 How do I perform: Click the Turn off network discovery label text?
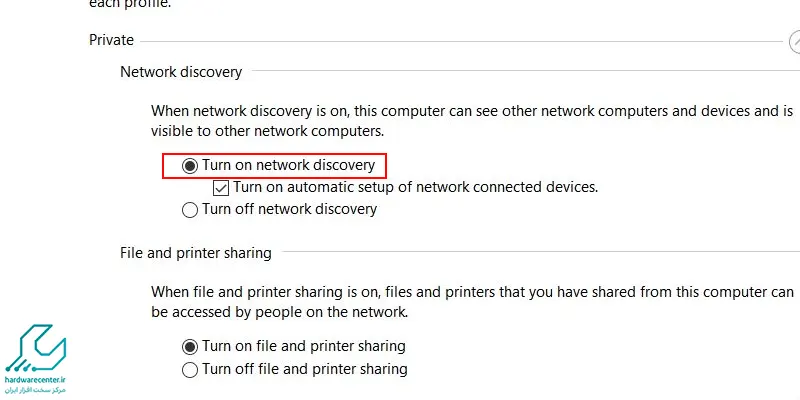click(x=289, y=209)
